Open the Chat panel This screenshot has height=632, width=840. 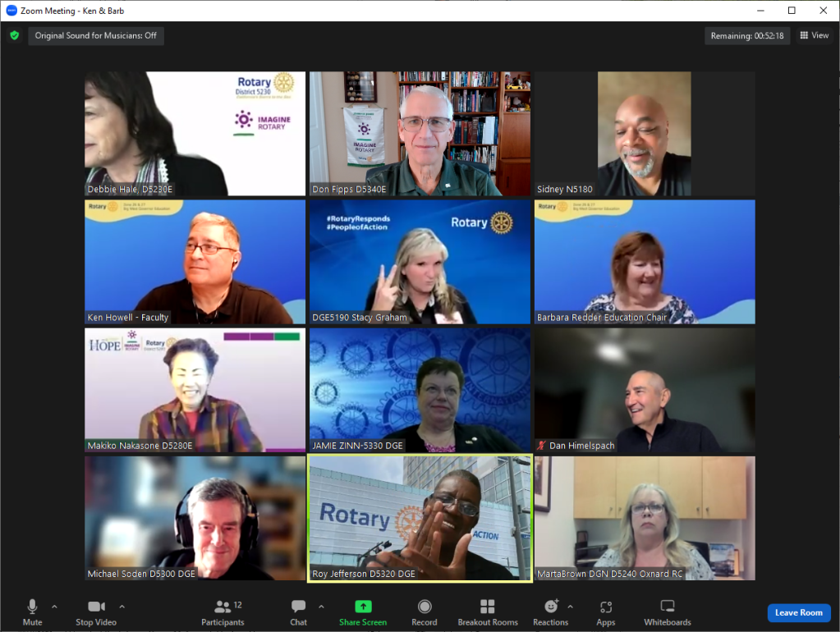[298, 611]
